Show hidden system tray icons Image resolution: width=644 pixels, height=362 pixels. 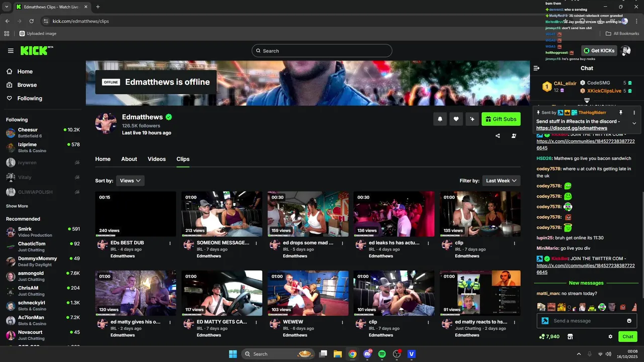579,354
